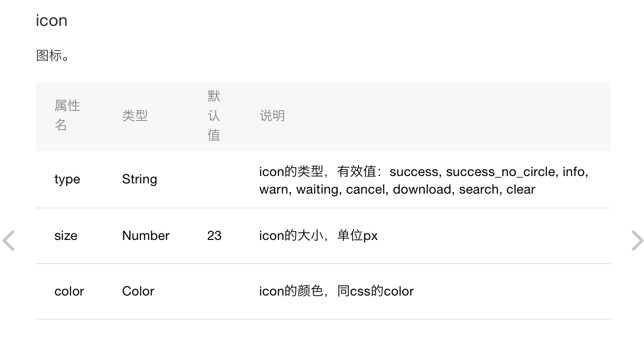Viewport: 644px width, 340px height.
Task: Click the 属性名 column header
Action: coord(67,115)
